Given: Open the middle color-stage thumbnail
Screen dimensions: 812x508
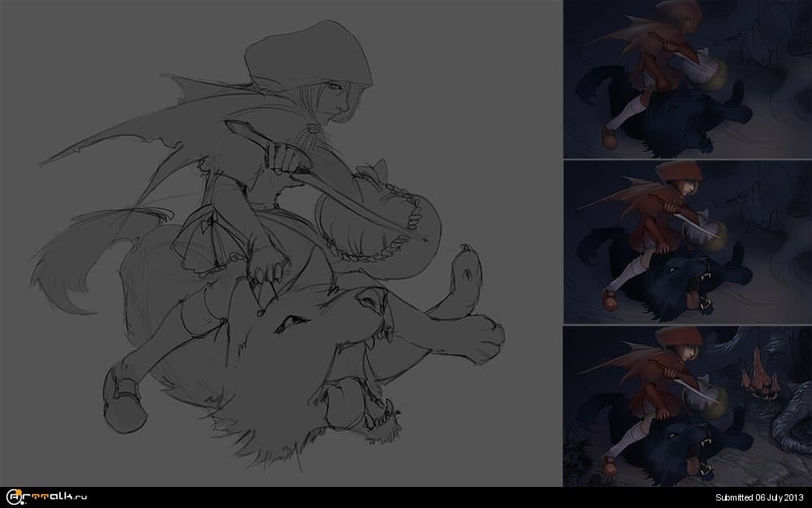Looking at the screenshot, I should (687, 241).
